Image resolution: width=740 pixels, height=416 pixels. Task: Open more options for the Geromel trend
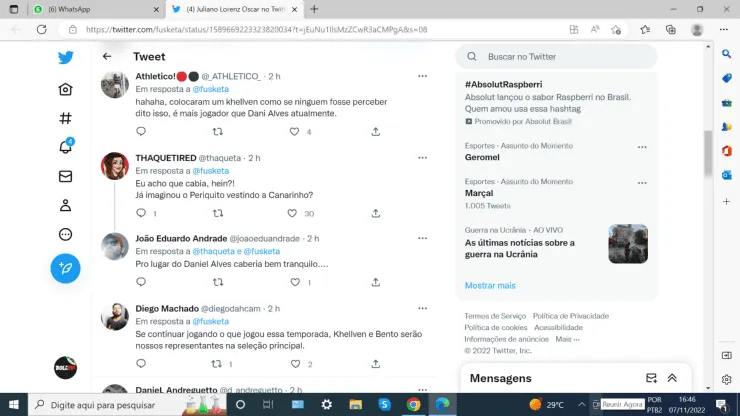point(642,146)
